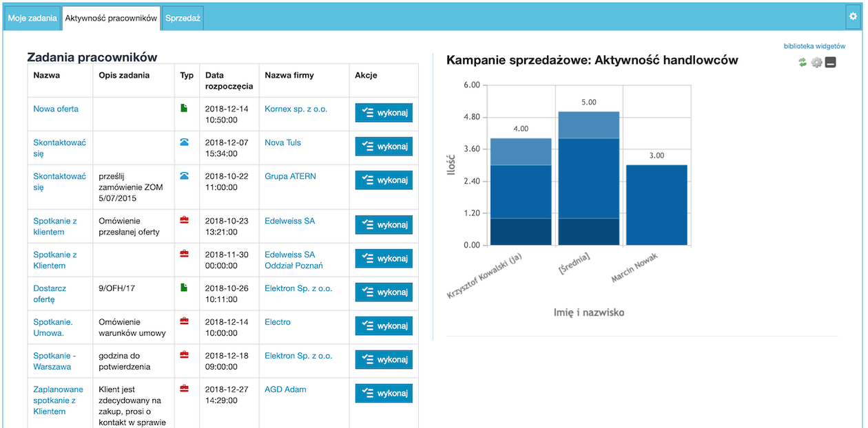868x428 pixels.
Task: Click briefcase icon in Edelweiss SA row
Action: (x=184, y=221)
